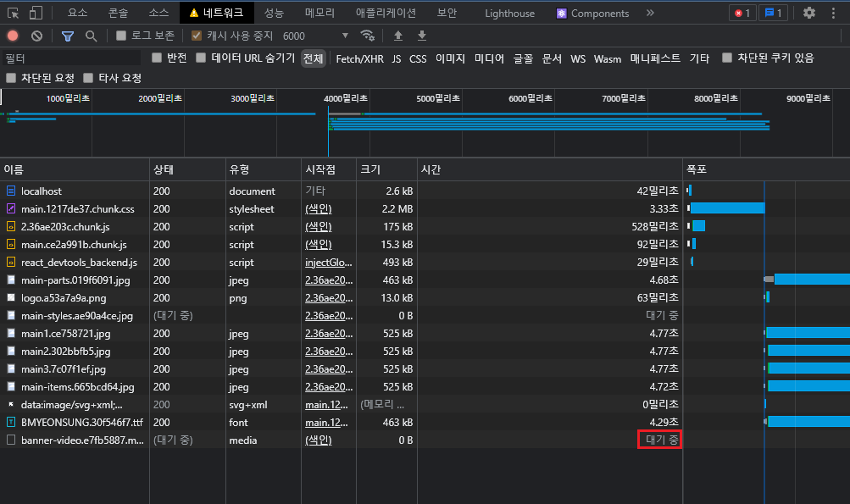Toggle the device toolbar icon
The width and height of the screenshot is (850, 504).
36,13
